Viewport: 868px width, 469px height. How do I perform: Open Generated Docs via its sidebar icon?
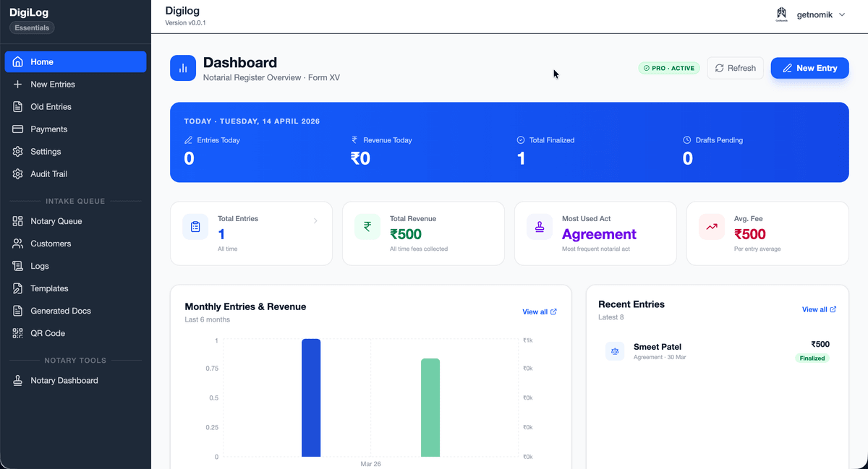[x=16, y=311]
